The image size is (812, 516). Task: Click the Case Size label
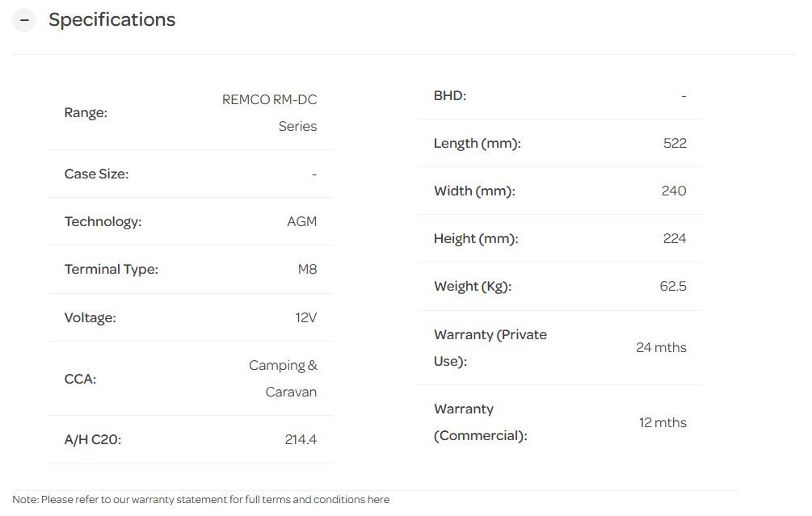point(96,174)
